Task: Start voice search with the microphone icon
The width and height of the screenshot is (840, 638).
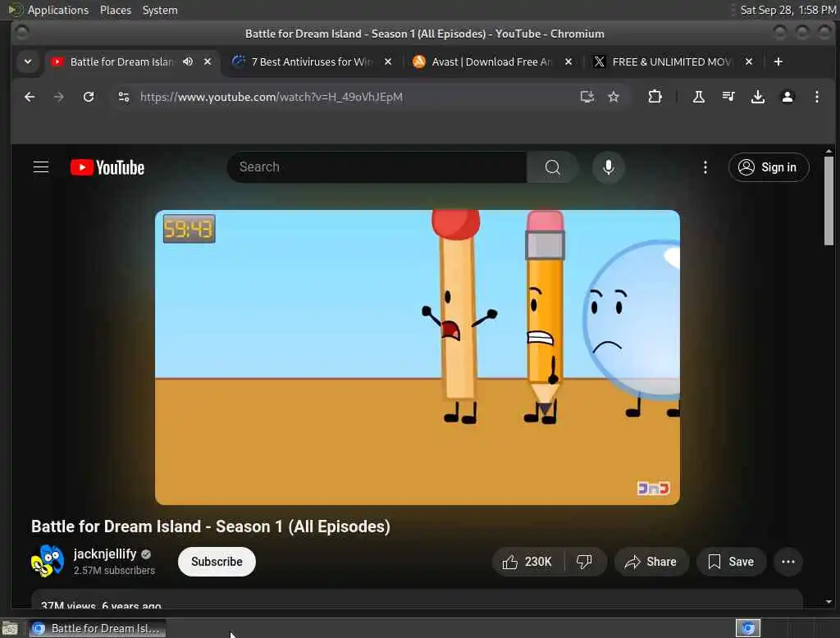Action: tap(608, 167)
